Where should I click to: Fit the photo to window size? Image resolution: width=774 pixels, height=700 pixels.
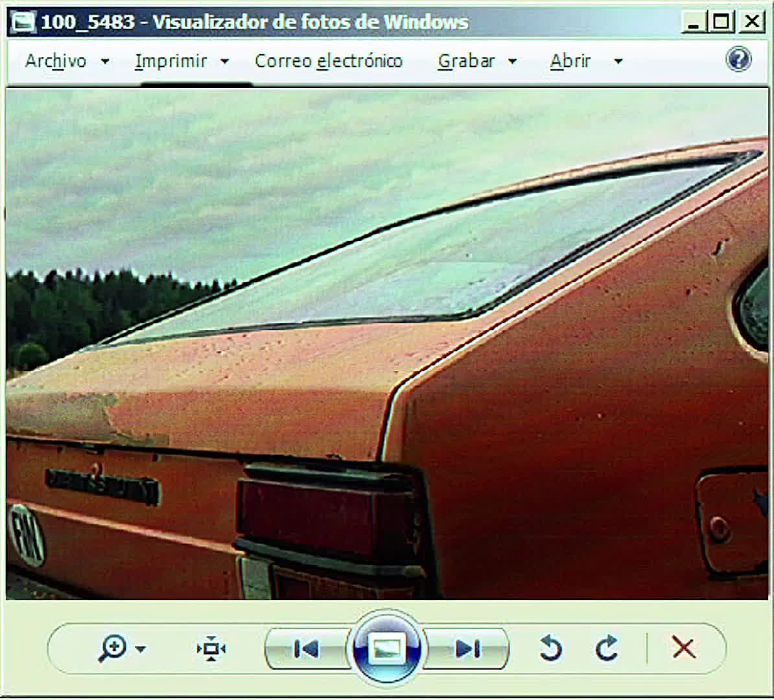tap(211, 649)
